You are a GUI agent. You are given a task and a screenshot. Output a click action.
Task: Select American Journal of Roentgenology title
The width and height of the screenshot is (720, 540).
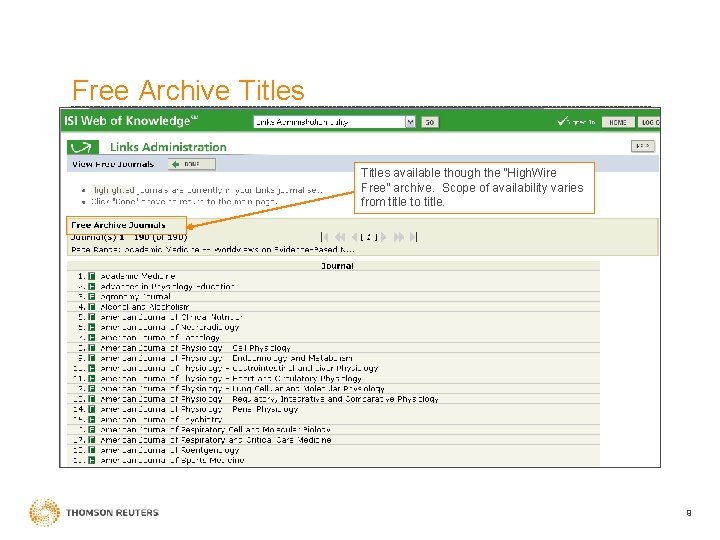[170, 450]
